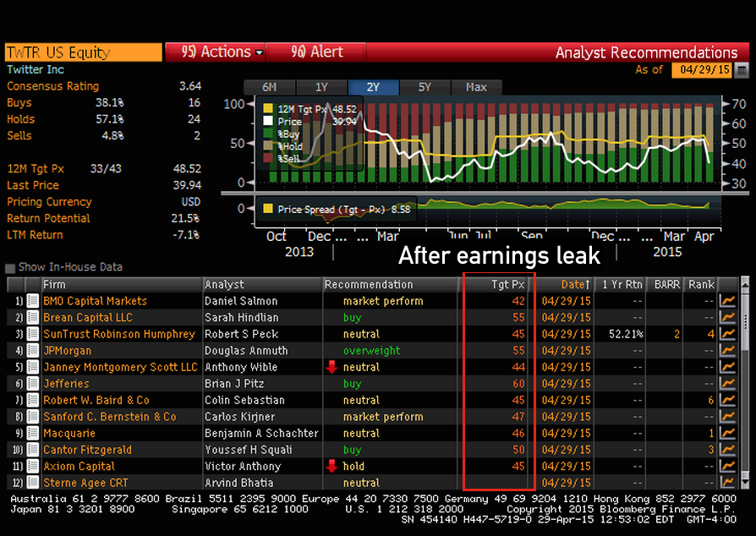756x536 pixels.
Task: Switch chart range to Max
Action: 476,87
